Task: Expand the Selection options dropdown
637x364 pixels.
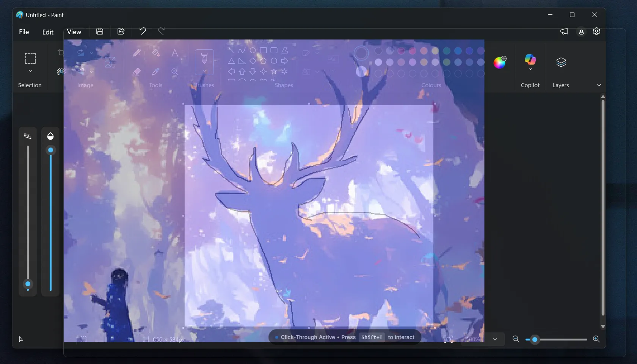Action: pyautogui.click(x=30, y=71)
